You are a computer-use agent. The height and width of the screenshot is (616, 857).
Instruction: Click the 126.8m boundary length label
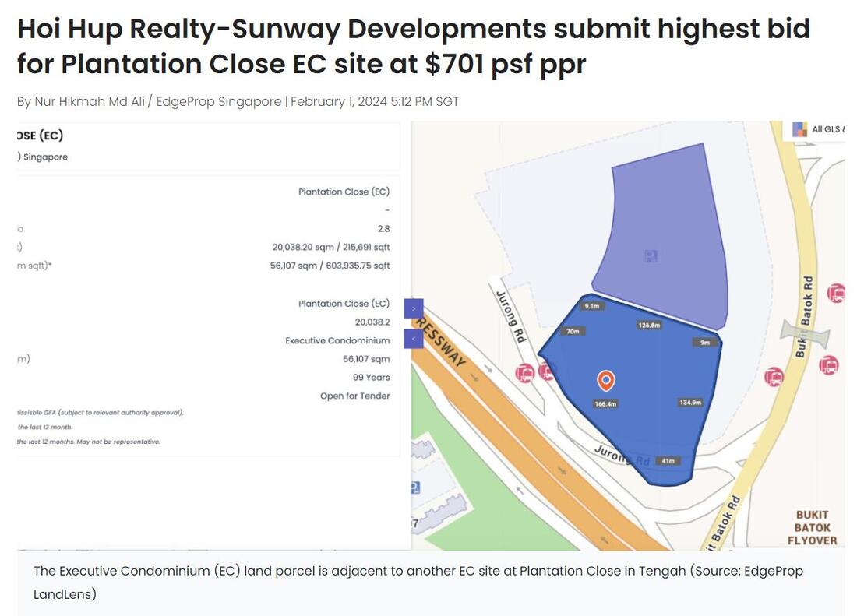(649, 325)
